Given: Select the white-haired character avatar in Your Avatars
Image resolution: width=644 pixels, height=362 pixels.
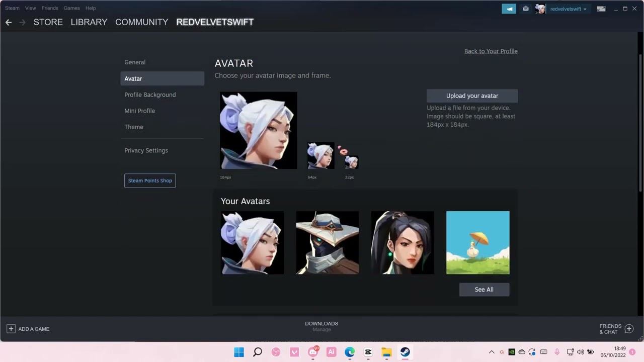Looking at the screenshot, I should 252,243.
